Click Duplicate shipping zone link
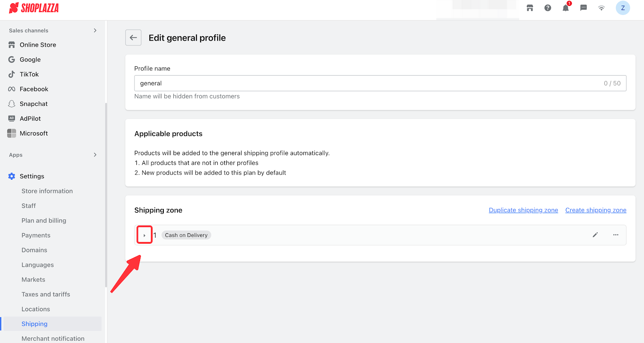The height and width of the screenshot is (343, 644). [x=523, y=210]
